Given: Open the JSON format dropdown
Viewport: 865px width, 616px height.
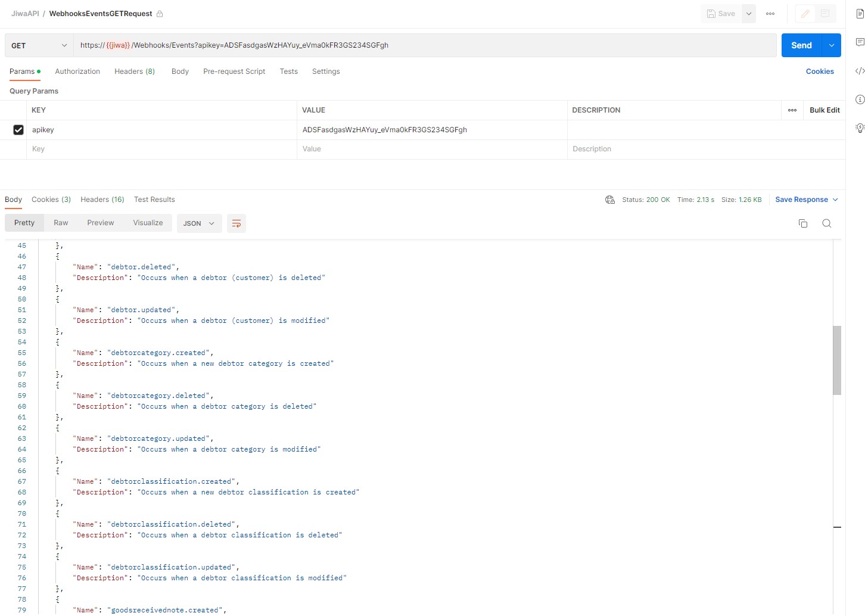Looking at the screenshot, I should 199,223.
